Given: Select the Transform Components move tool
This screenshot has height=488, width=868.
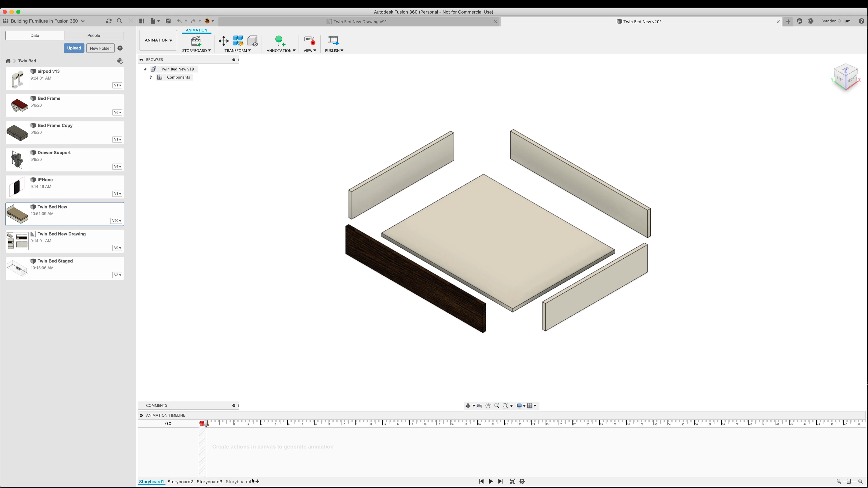Looking at the screenshot, I should (223, 41).
